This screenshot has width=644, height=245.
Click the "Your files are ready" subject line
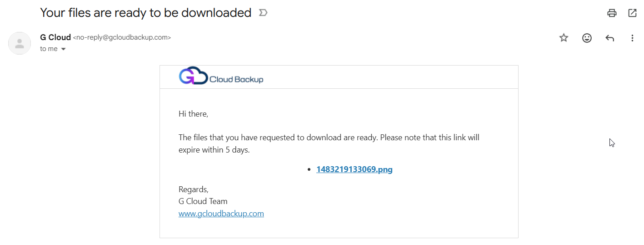[x=145, y=13]
